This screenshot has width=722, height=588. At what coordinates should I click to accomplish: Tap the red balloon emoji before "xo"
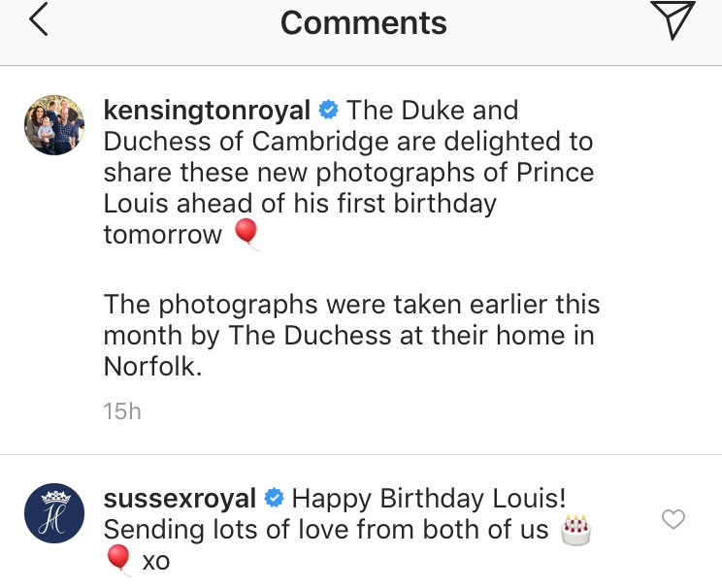coord(117,561)
